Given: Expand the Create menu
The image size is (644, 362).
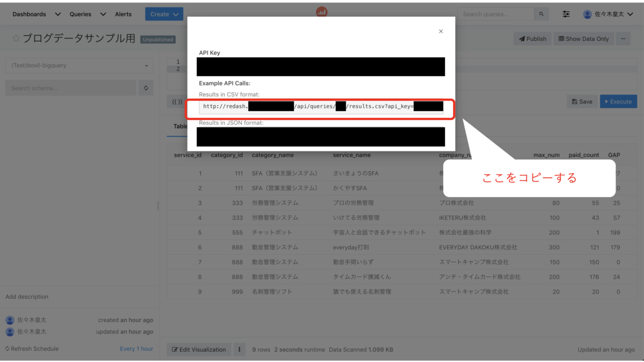Looking at the screenshot, I should point(164,14).
